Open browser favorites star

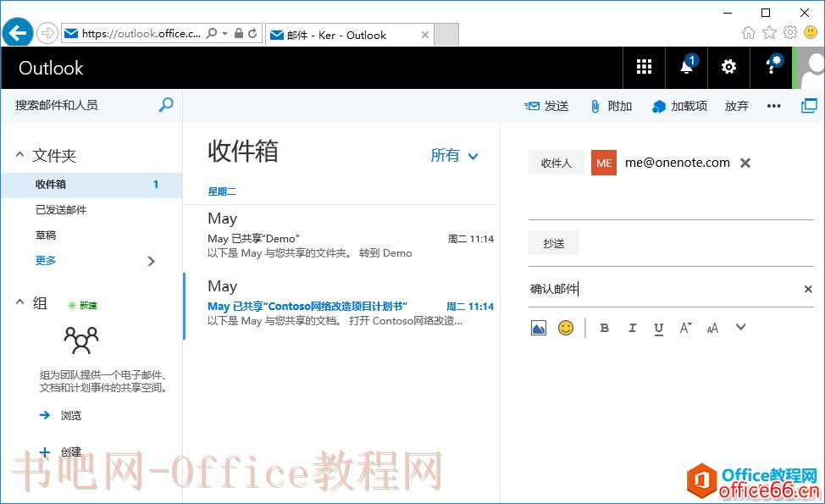769,33
